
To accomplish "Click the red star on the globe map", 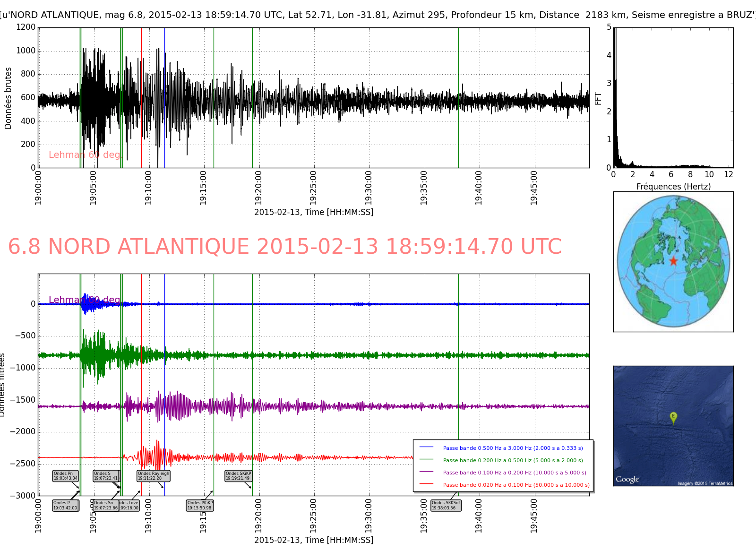I will 673,261.
